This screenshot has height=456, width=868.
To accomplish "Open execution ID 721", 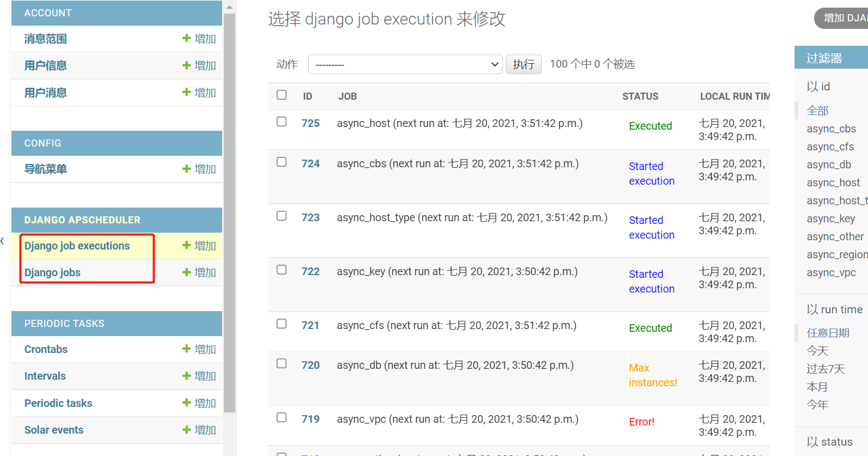I will [x=310, y=325].
